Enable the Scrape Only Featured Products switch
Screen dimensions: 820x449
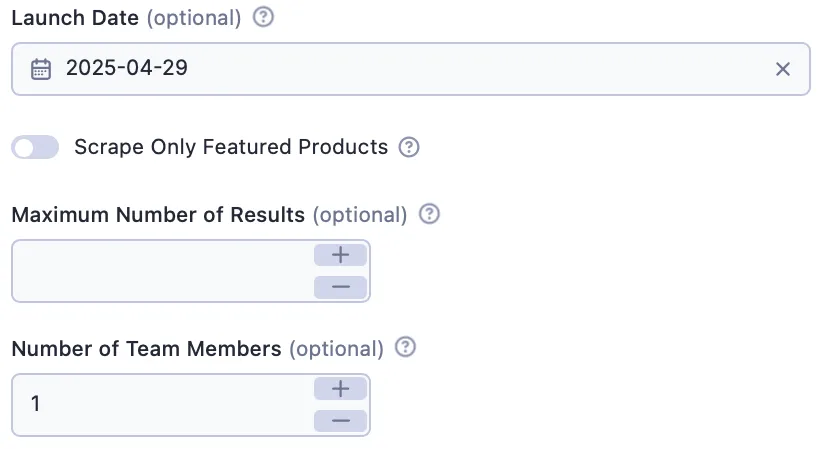pos(35,147)
